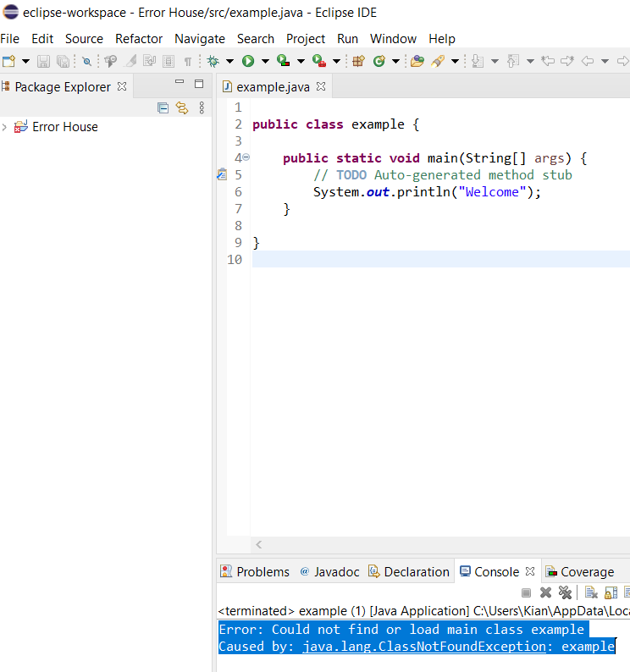Open the Coverage launch dropdown arrow
The width and height of the screenshot is (630, 672).
[301, 61]
